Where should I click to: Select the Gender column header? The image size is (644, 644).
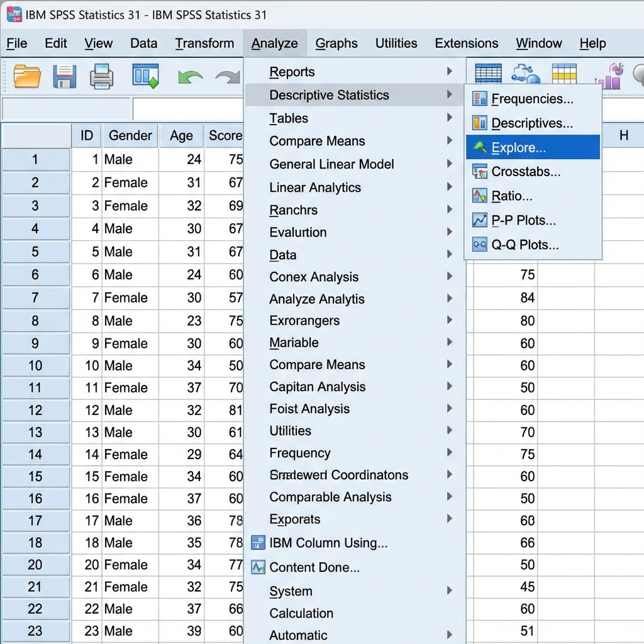130,135
